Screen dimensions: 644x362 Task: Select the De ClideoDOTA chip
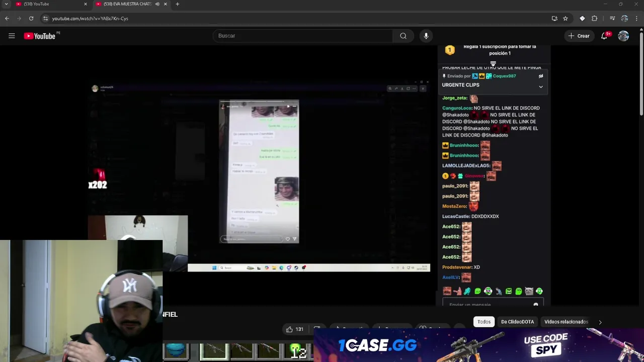[x=517, y=322]
